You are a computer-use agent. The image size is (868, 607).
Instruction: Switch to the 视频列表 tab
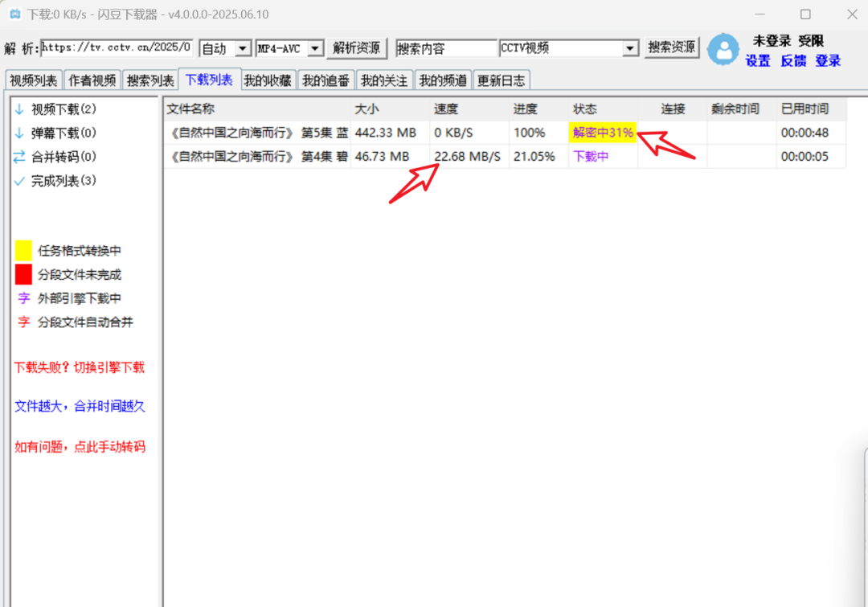[x=34, y=80]
